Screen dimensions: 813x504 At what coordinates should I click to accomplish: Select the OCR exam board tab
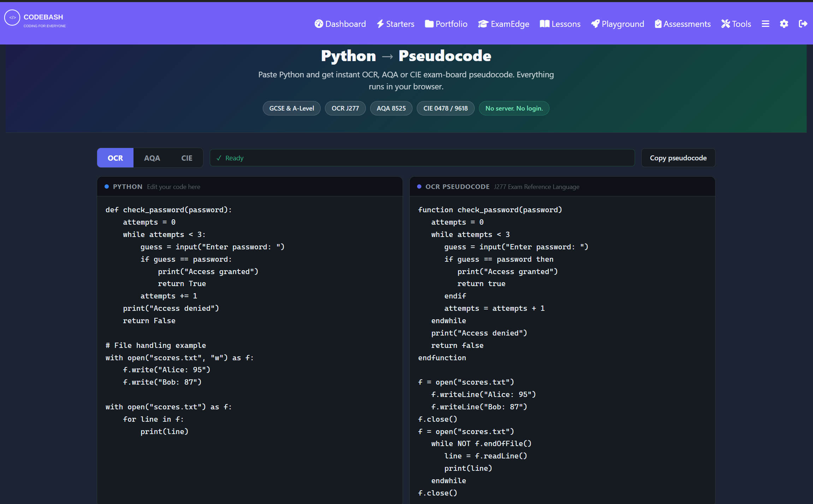click(115, 158)
